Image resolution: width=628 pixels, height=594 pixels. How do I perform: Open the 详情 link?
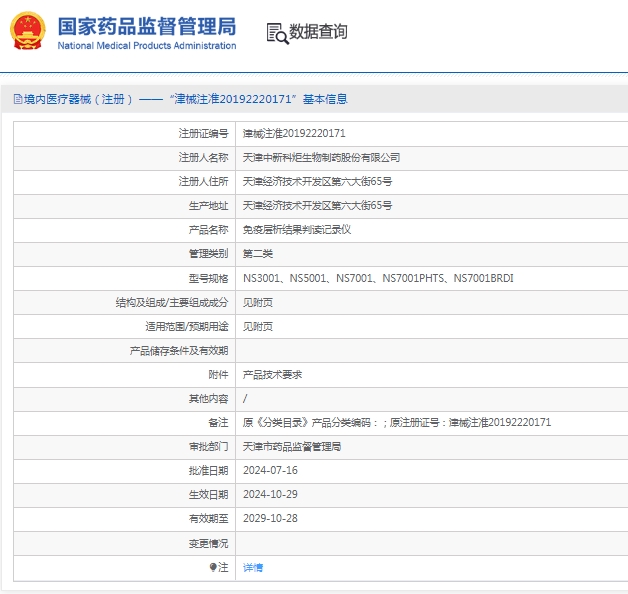pos(253,568)
